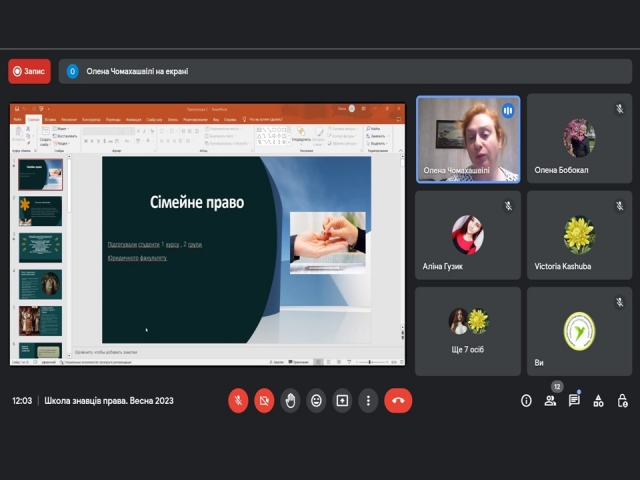This screenshot has width=640, height=480.
Task: Open the 'Ще 7 осіб' tile
Action: tap(468, 331)
